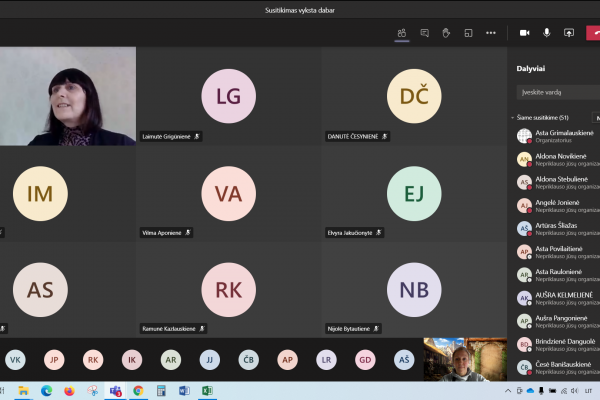Toggle the camera on or off
The height and width of the screenshot is (400, 600).
(x=525, y=33)
